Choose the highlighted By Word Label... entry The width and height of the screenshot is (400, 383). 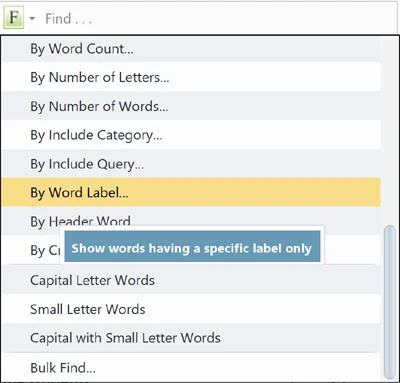pyautogui.click(x=191, y=192)
